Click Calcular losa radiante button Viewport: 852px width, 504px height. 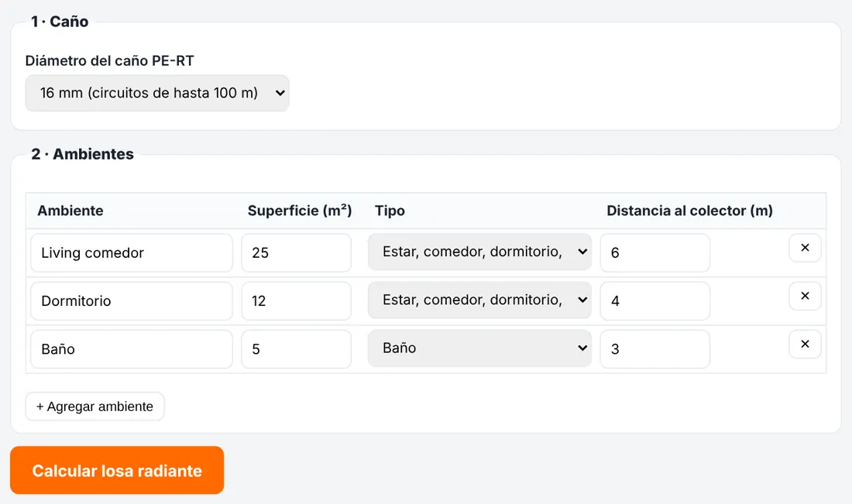(117, 471)
